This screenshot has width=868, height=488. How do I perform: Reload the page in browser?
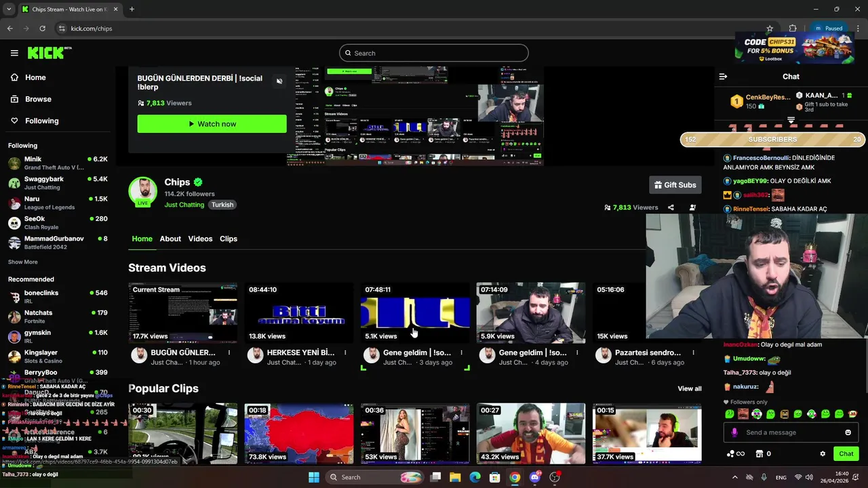[x=42, y=28]
